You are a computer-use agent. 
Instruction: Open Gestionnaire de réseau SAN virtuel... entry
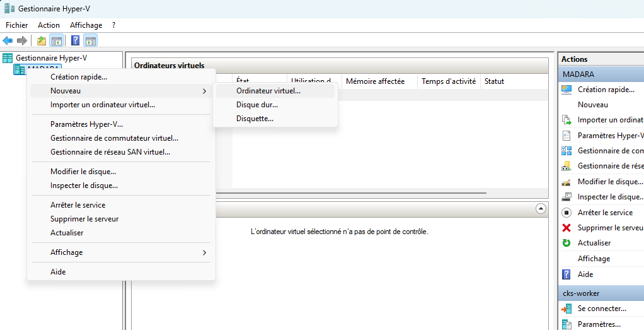pos(121,152)
